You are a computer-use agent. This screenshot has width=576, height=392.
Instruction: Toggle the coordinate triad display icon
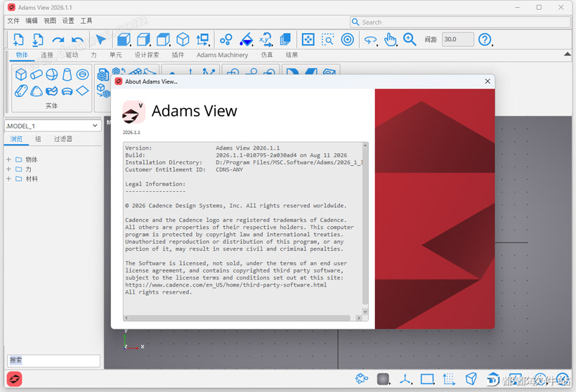tap(405, 379)
